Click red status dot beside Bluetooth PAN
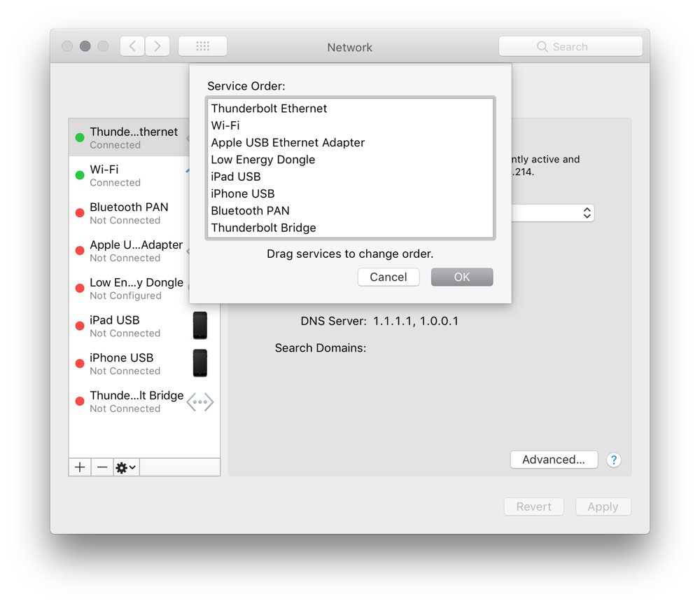This screenshot has height=606, width=700. pyautogui.click(x=80, y=213)
